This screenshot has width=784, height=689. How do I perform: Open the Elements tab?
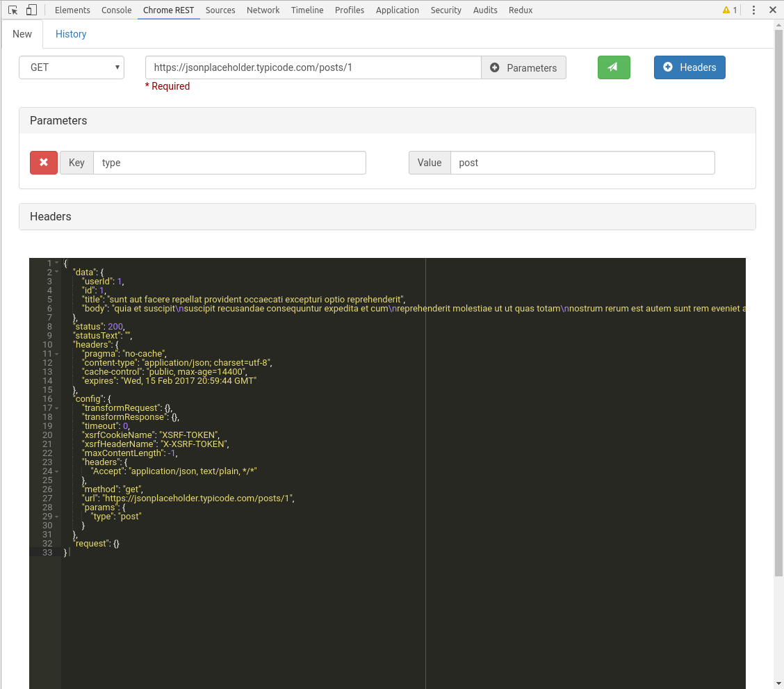pos(72,10)
